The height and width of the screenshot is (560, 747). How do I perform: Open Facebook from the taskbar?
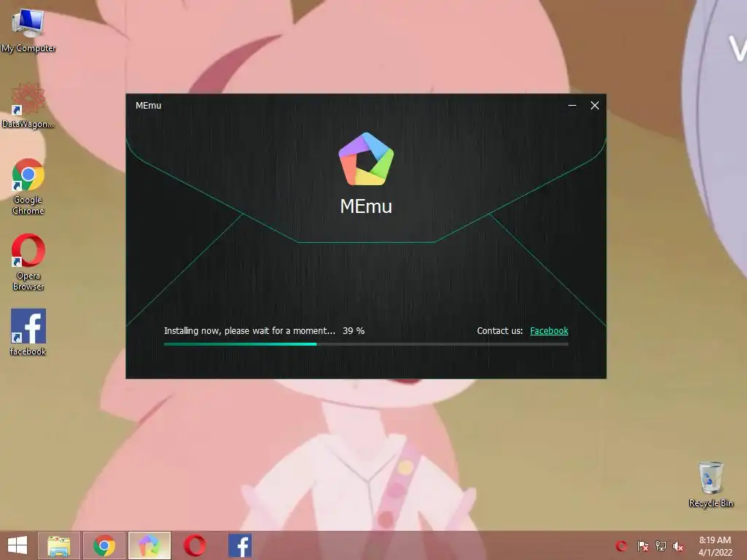pyautogui.click(x=240, y=545)
